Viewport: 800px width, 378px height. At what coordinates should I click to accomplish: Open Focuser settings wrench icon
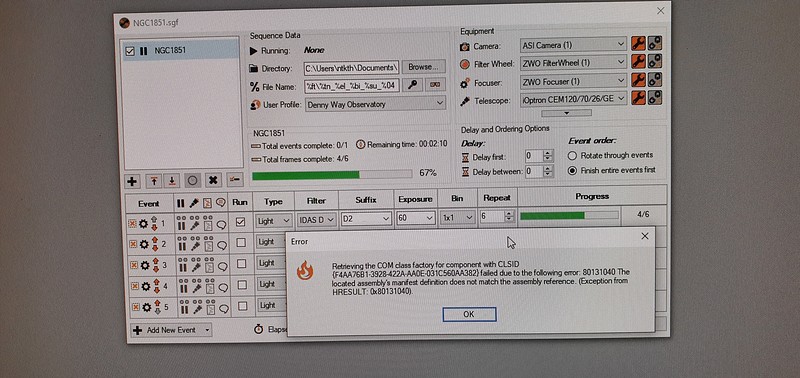pos(638,80)
